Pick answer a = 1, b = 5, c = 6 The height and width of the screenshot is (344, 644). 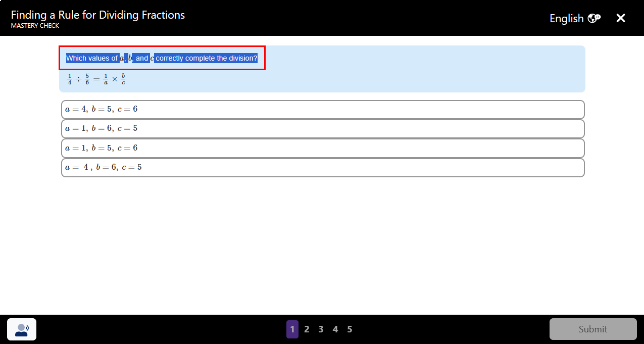click(323, 148)
